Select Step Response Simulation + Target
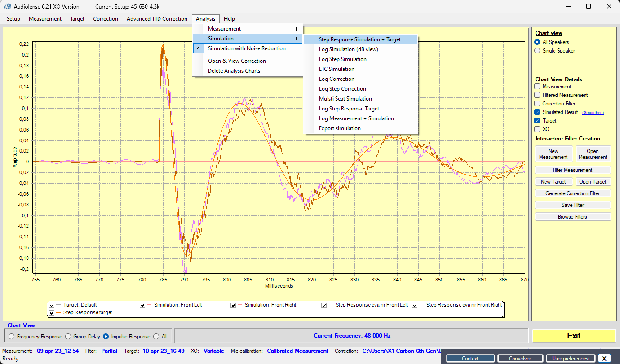 coord(361,39)
